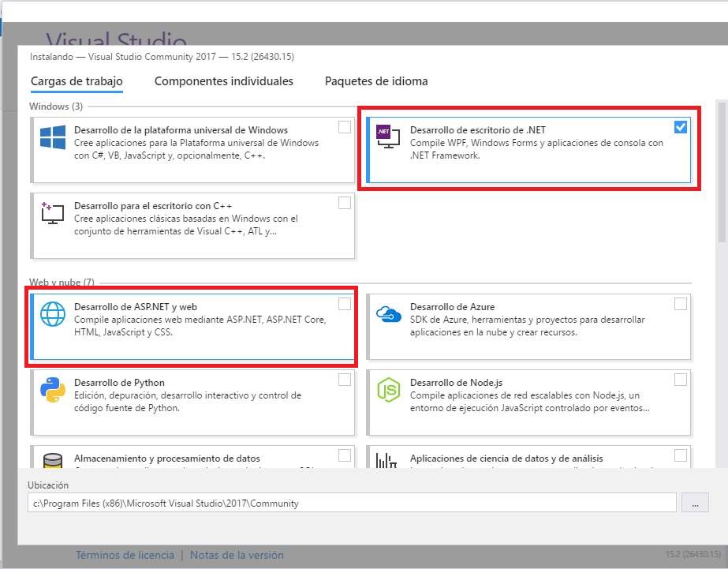Open the Términos de licencia link
This screenshot has height=569, width=728.
click(125, 555)
